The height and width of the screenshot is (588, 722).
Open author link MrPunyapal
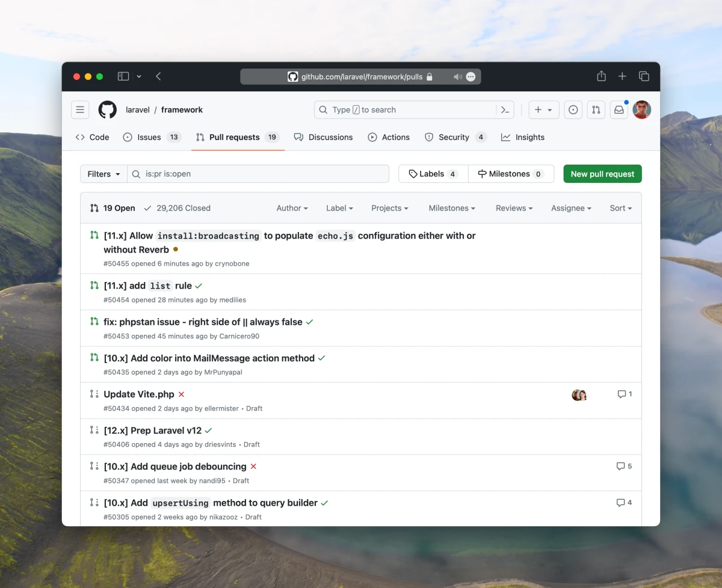click(223, 373)
